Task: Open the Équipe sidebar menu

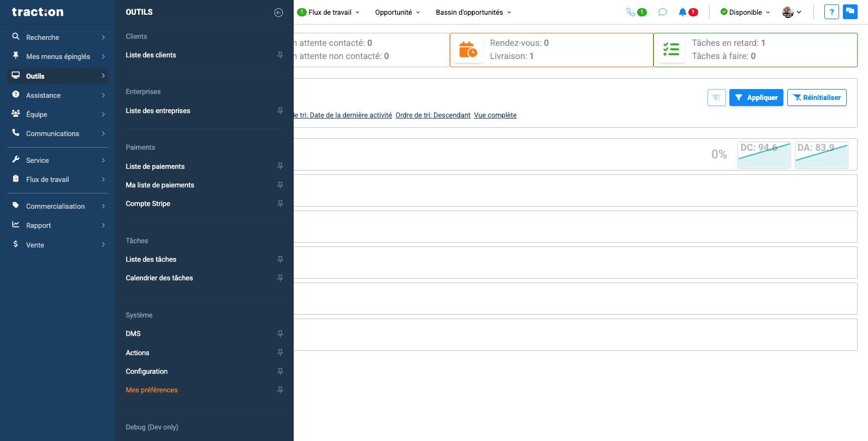Action: [58, 114]
